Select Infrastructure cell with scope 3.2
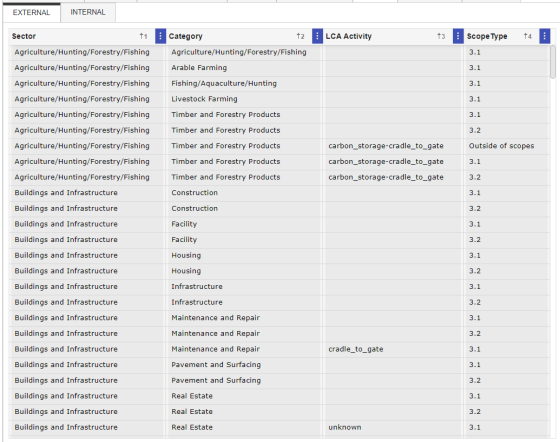The height and width of the screenshot is (442, 560). coord(244,302)
